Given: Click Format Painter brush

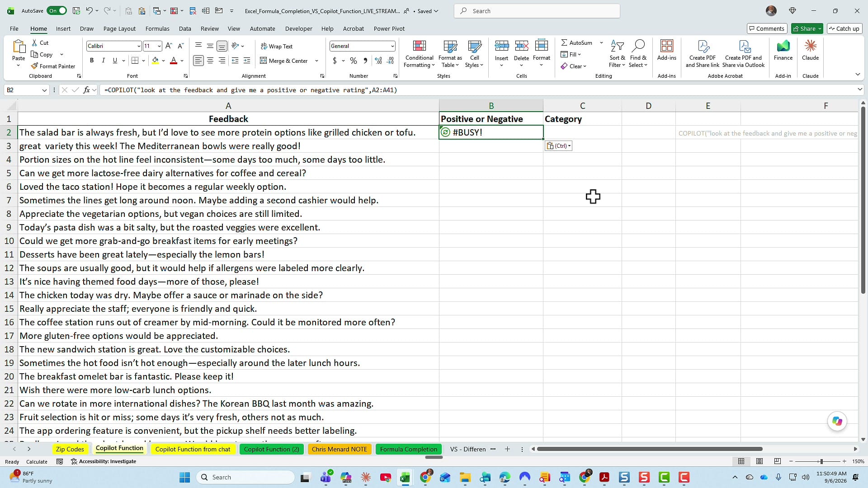Looking at the screenshot, I should pyautogui.click(x=34, y=66).
